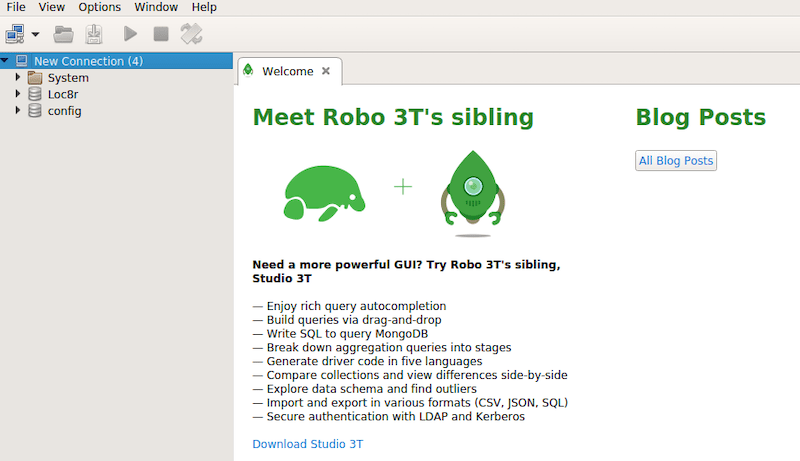The height and width of the screenshot is (461, 800).
Task: Open the Help menu
Action: click(204, 7)
